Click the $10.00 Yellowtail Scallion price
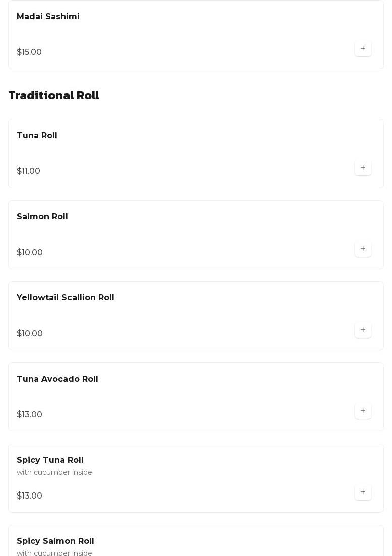This screenshot has width=392, height=556. click(x=30, y=334)
